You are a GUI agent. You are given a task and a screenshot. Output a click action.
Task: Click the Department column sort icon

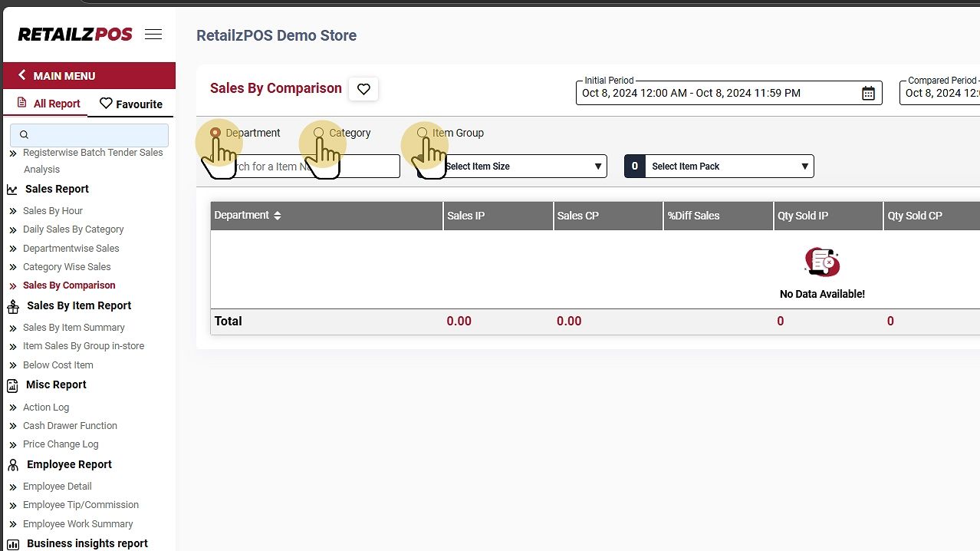pyautogui.click(x=278, y=216)
